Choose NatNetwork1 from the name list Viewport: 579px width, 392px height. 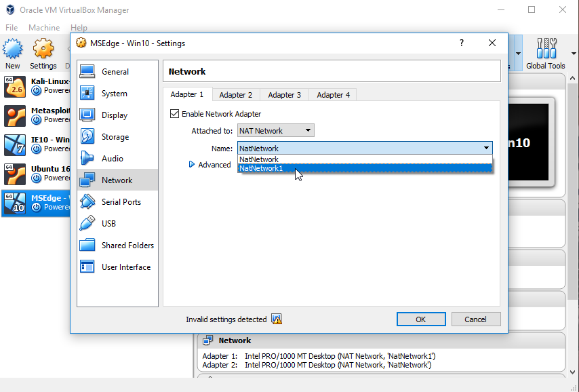point(365,168)
